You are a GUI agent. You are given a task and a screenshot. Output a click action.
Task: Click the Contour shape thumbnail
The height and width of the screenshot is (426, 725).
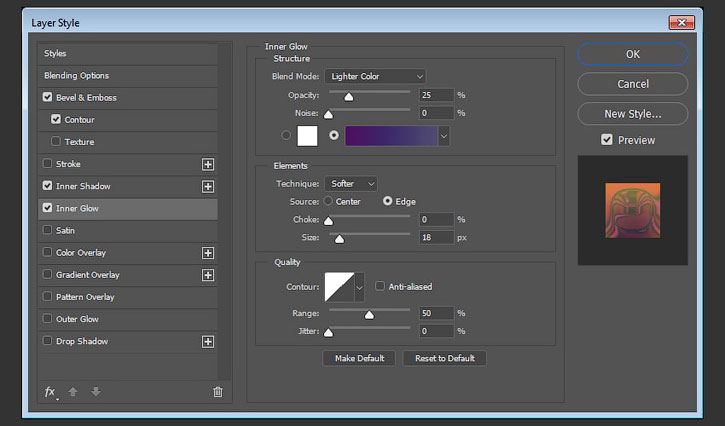339,287
